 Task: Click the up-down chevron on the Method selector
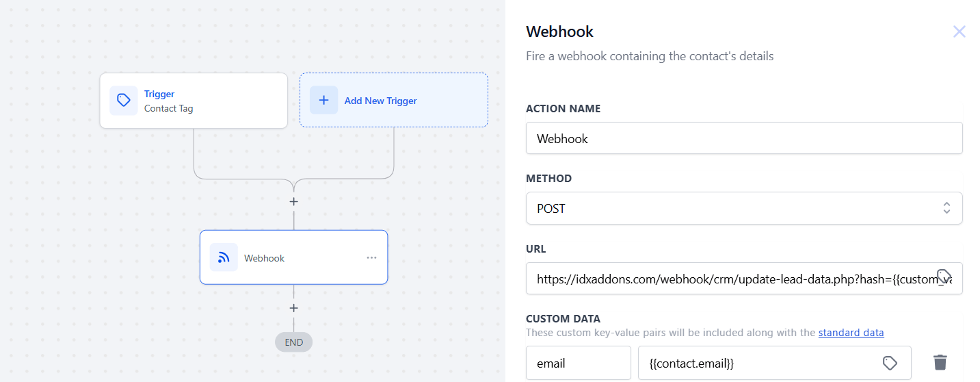(946, 208)
